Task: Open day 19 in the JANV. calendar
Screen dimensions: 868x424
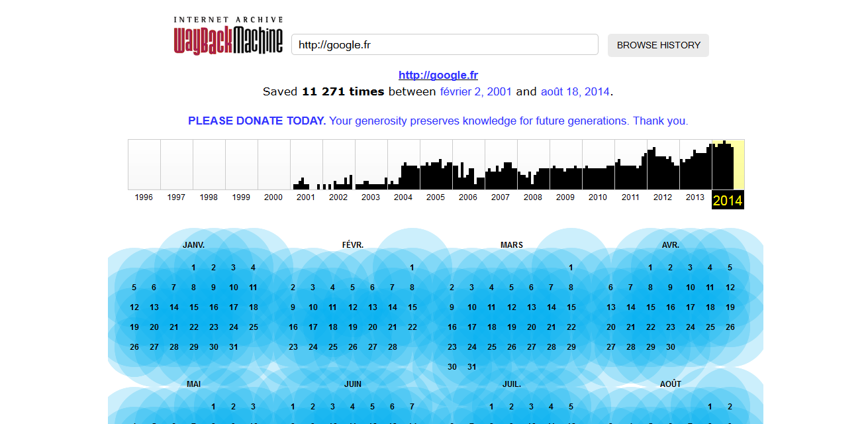Action: point(134,327)
